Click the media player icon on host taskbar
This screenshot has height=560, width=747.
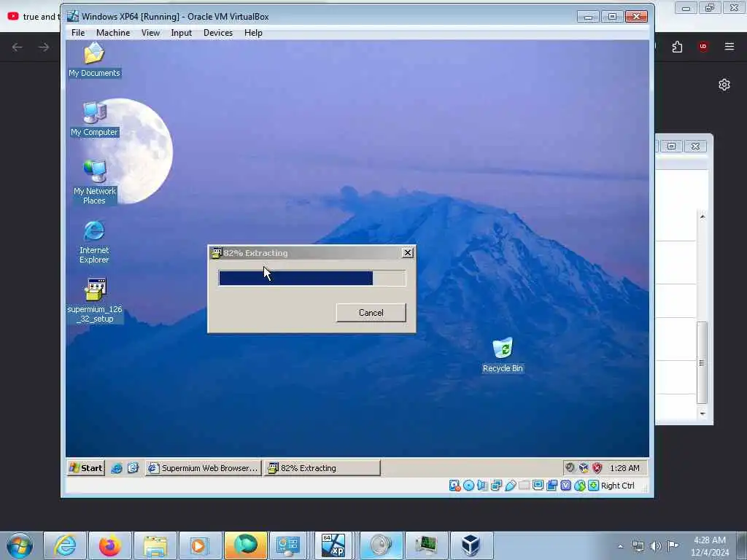[x=200, y=545]
